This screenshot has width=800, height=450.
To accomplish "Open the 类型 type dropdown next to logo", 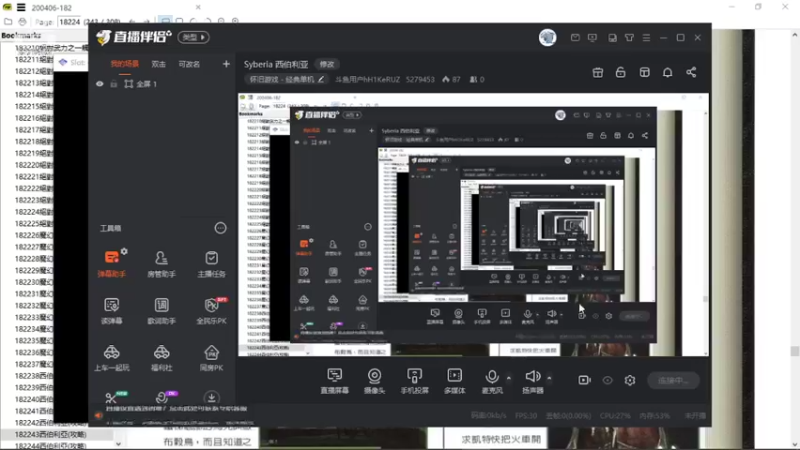I will (193, 37).
